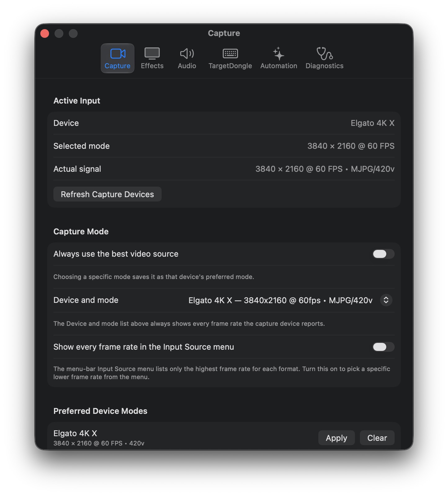
Task: Toggle Show every frame rate in Input Source menu
Action: [383, 347]
